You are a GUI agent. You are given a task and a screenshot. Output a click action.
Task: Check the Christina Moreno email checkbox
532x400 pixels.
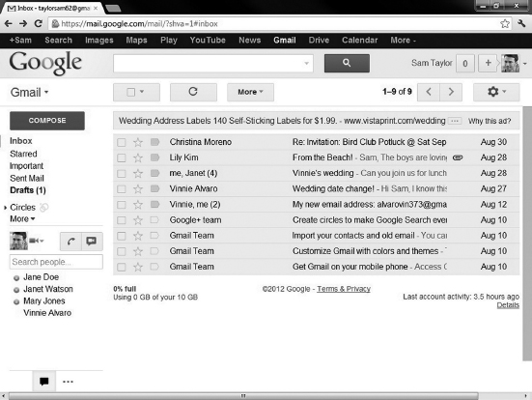coord(121,142)
